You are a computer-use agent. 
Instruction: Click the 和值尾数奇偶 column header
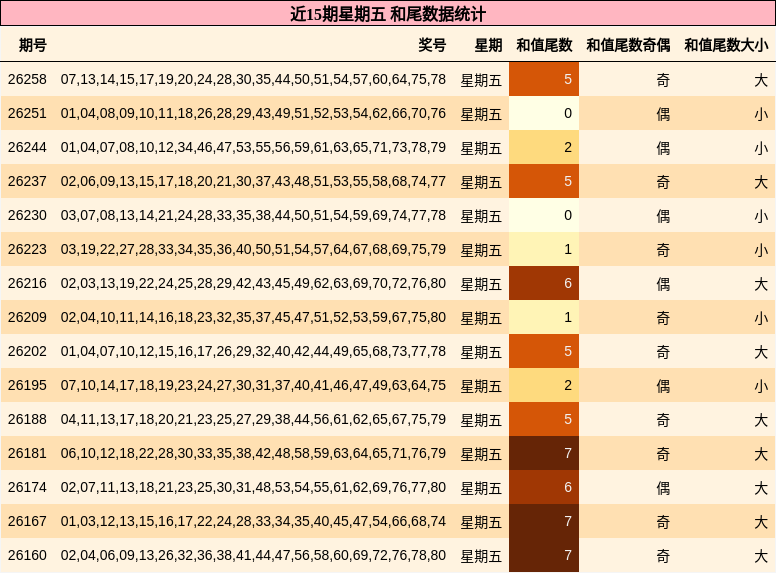point(629,45)
